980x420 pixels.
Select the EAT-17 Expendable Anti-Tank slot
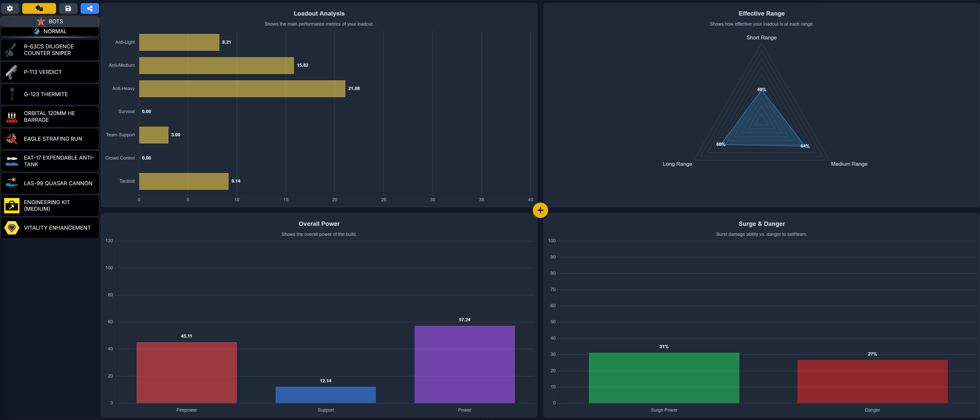[x=50, y=161]
